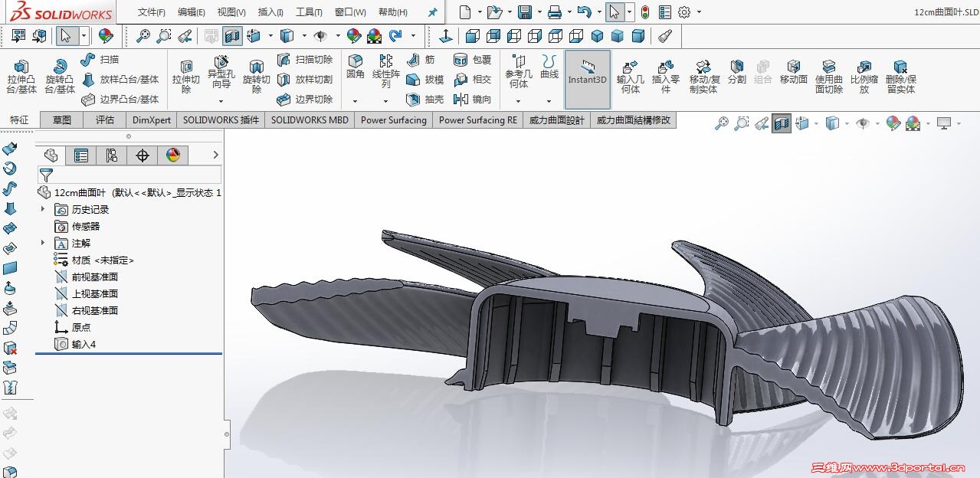
Task: Open the 插入(I) menu
Action: [270, 12]
